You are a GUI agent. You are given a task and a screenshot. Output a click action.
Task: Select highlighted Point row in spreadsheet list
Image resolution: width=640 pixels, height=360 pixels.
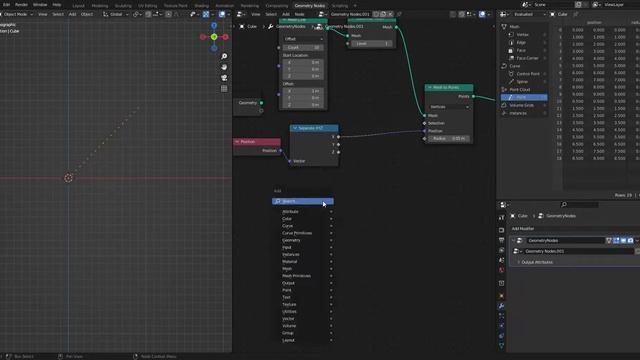pos(524,97)
